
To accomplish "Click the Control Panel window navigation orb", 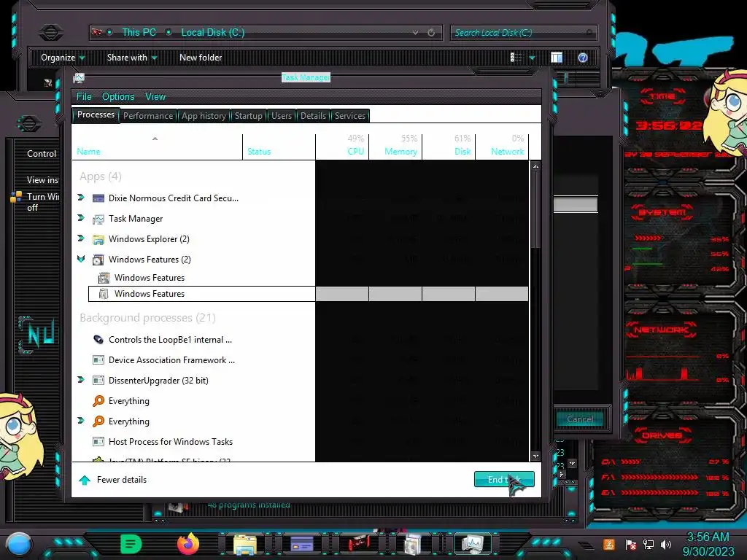I will 29,124.
